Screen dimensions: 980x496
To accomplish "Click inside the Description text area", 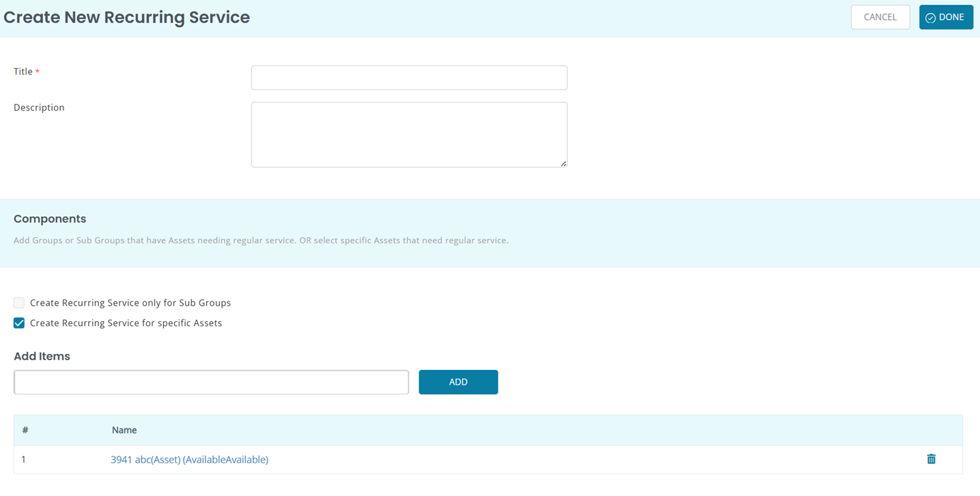I will [408, 134].
